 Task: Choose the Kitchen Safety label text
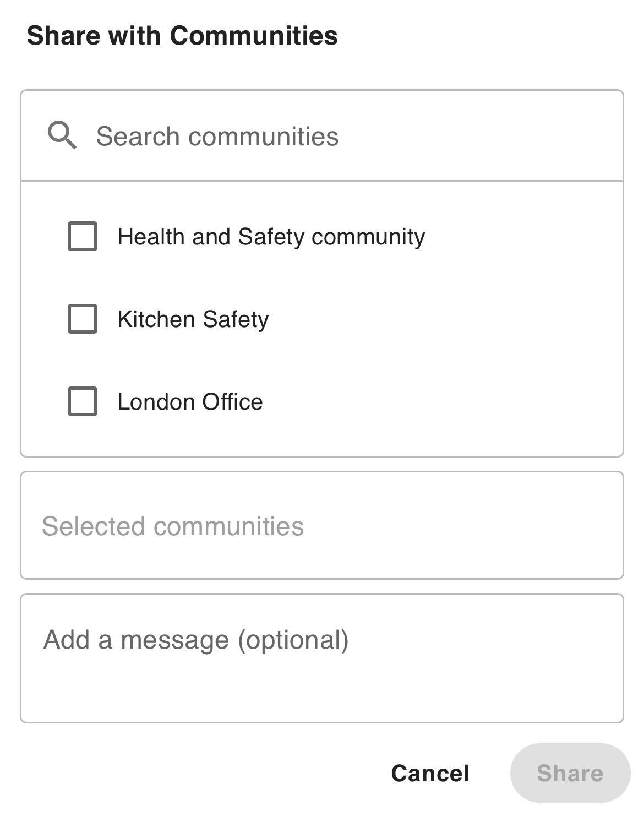tap(193, 319)
